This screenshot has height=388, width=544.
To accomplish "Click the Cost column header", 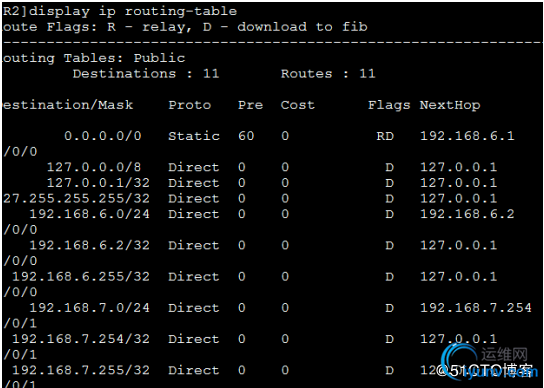I will [298, 105].
